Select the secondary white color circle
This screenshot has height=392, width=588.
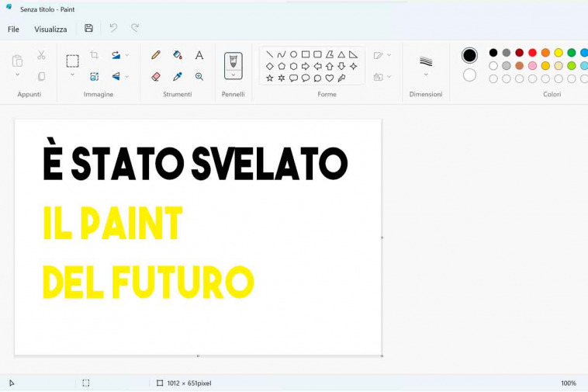[469, 75]
